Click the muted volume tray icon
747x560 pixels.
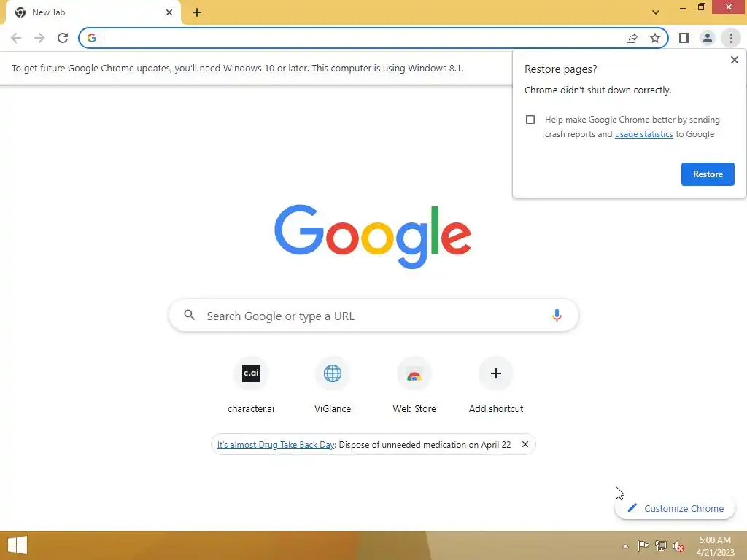tap(678, 545)
